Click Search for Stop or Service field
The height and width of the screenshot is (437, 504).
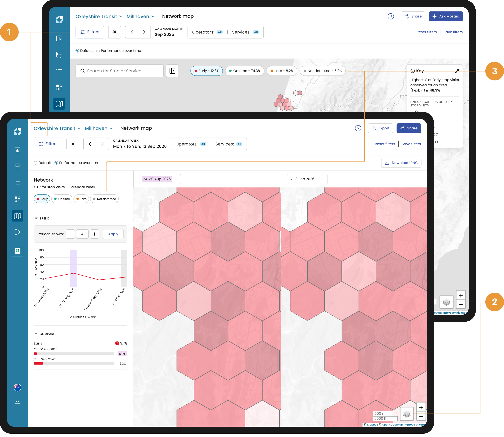pyautogui.click(x=119, y=71)
